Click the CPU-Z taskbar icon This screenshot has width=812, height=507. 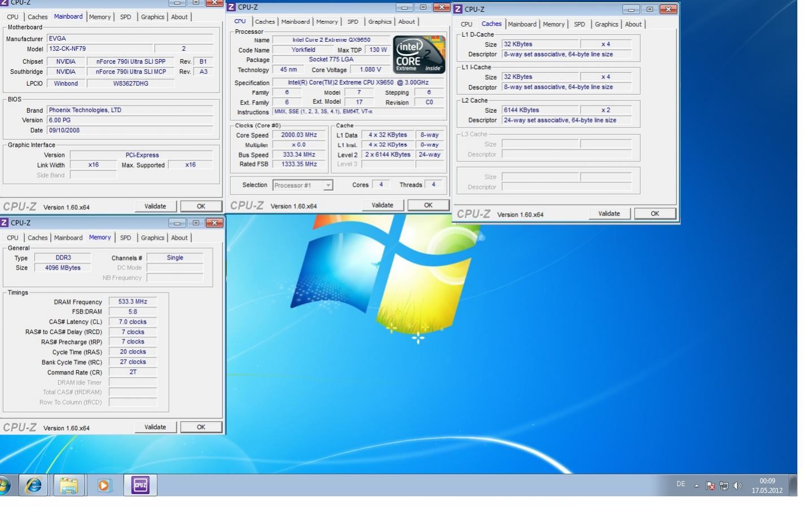[140, 485]
